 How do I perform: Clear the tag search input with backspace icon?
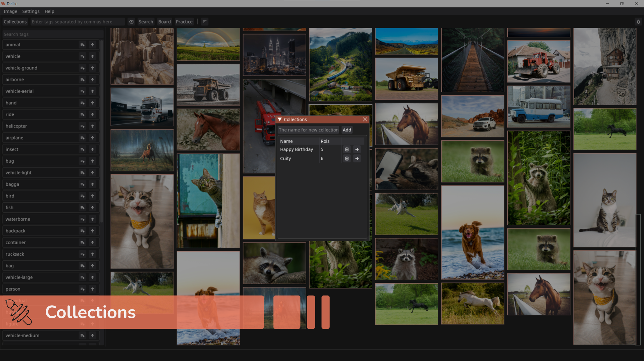click(x=131, y=22)
